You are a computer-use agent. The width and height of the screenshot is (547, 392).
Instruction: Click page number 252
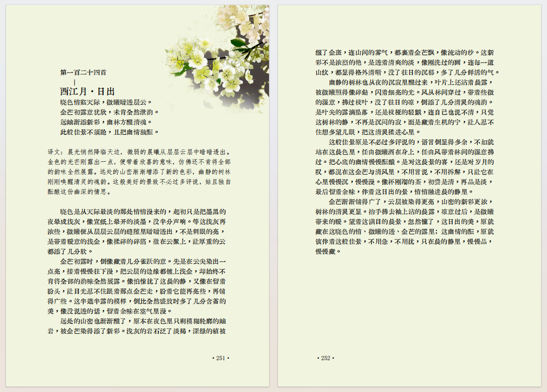[325, 358]
